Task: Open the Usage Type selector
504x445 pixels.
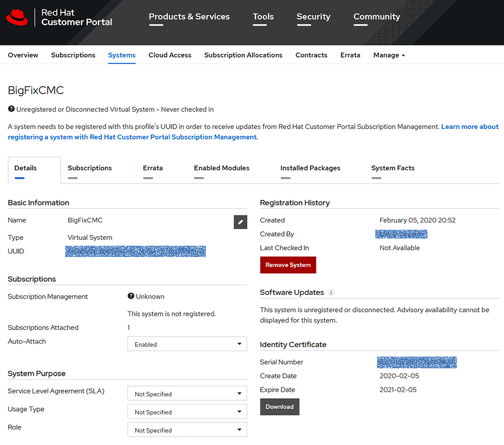Action: click(x=187, y=411)
